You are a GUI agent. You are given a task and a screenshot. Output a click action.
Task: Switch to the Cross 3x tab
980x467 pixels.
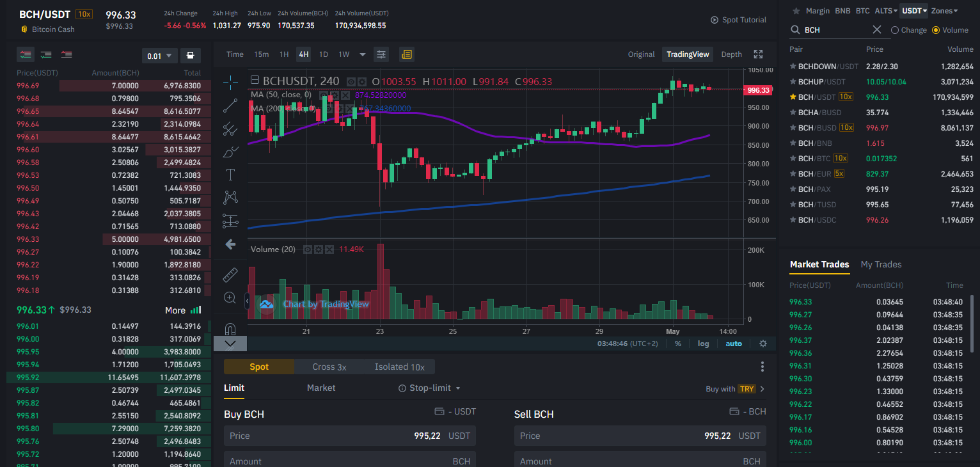tap(329, 367)
